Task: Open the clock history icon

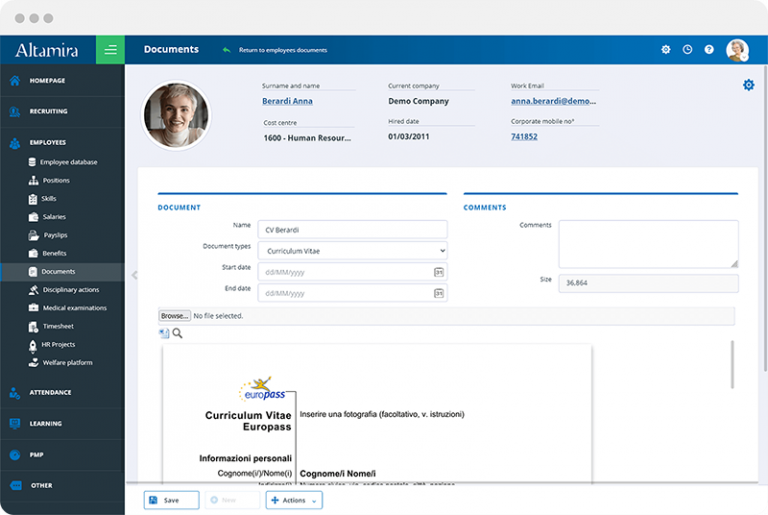Action: click(x=688, y=49)
